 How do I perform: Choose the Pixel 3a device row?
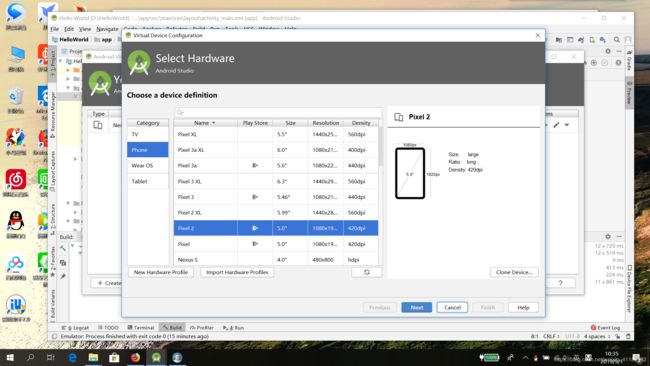tap(276, 165)
